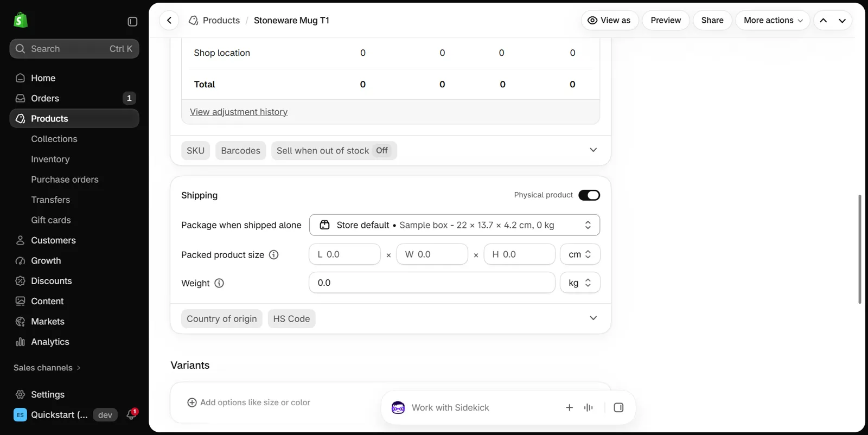Screen dimensions: 868x435
Task: Click the plus circle icon for adding options
Action: point(192,402)
